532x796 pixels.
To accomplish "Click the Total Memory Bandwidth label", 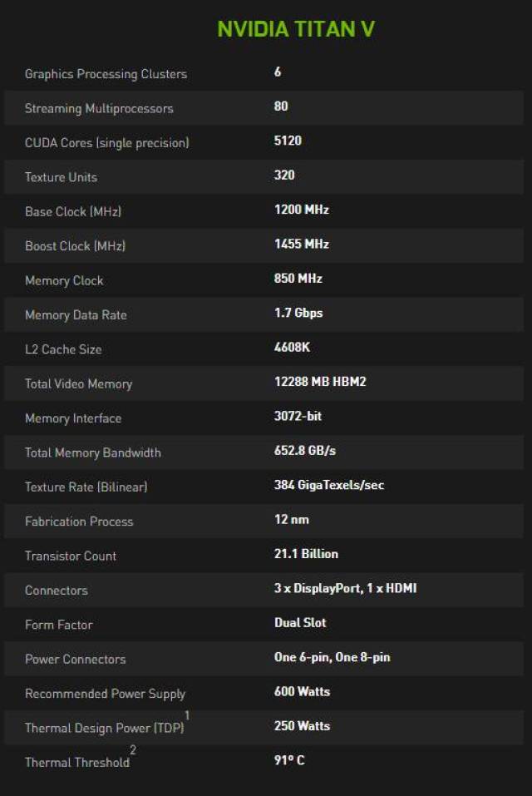I will coord(93,452).
